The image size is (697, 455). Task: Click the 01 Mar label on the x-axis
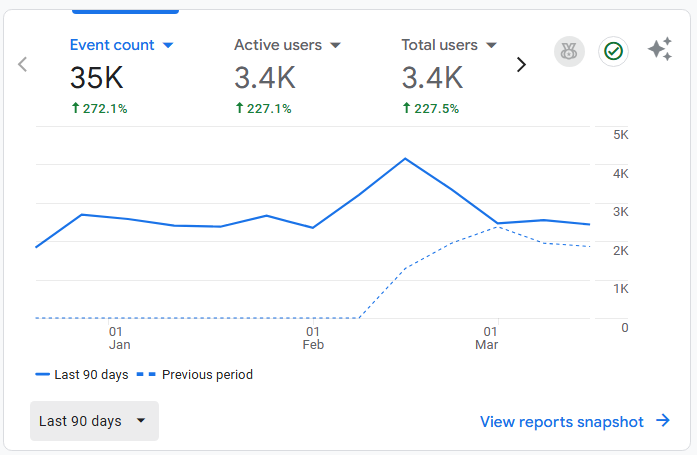click(x=489, y=338)
